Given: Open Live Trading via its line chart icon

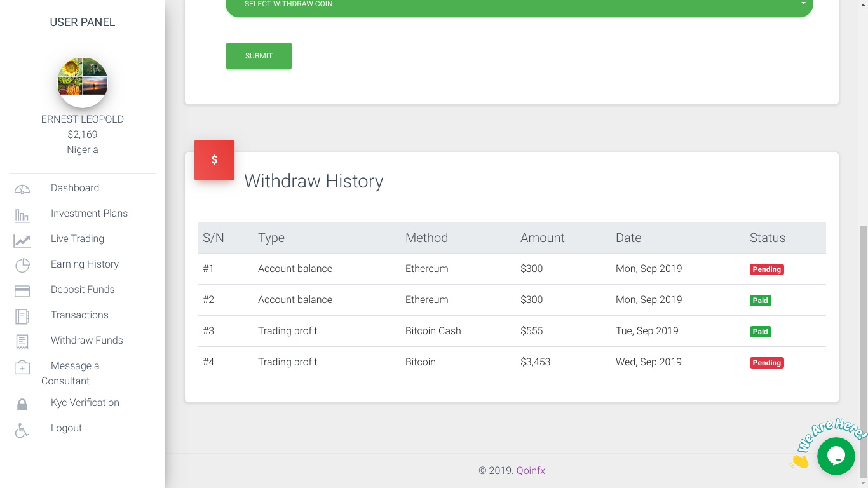Looking at the screenshot, I should (x=22, y=240).
